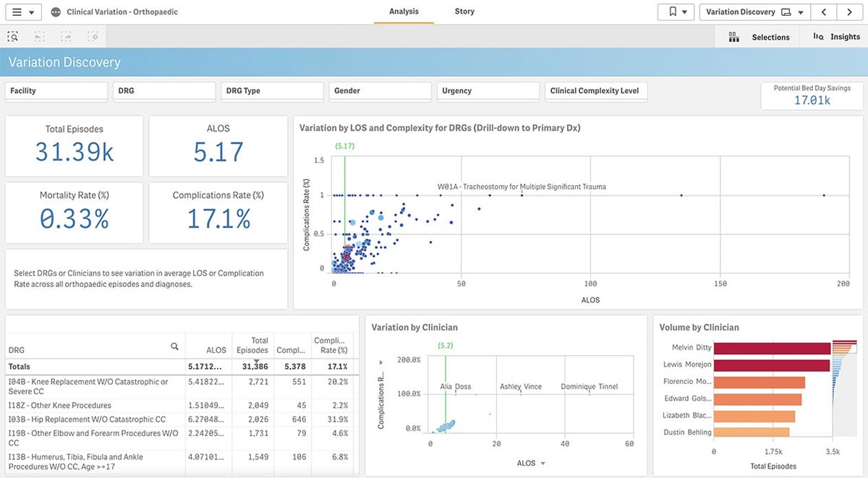Step forward in selections
Image resolution: width=868 pixels, height=478 pixels.
[x=67, y=36]
